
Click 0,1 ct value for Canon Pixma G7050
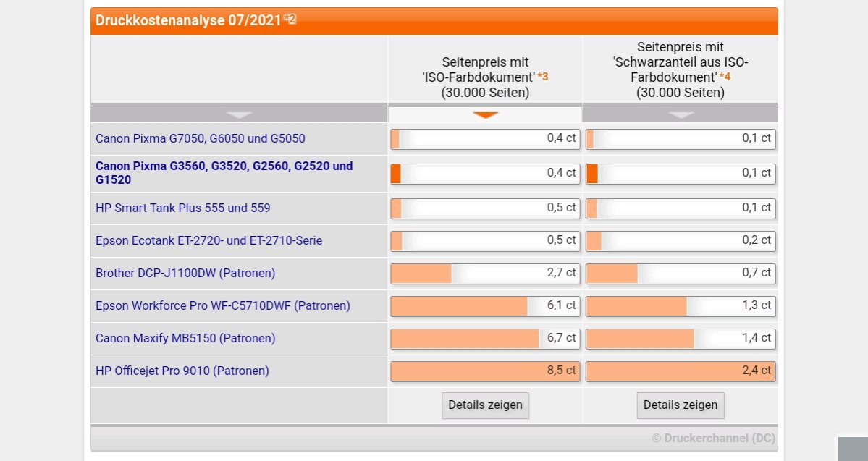(757, 138)
